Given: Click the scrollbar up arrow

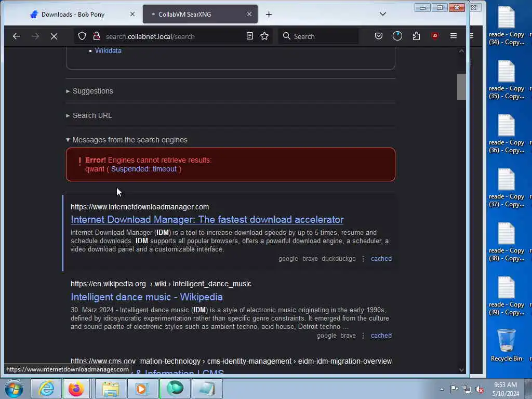Looking at the screenshot, I should [461, 51].
